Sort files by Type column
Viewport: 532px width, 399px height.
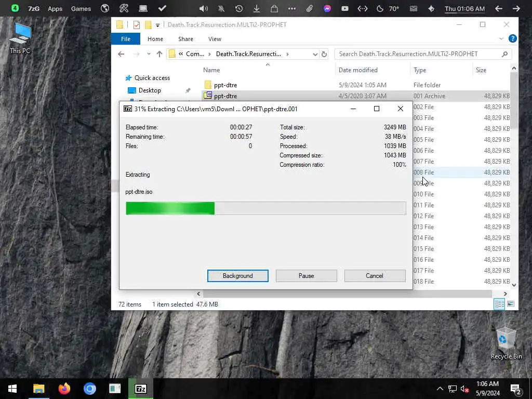[420, 70]
